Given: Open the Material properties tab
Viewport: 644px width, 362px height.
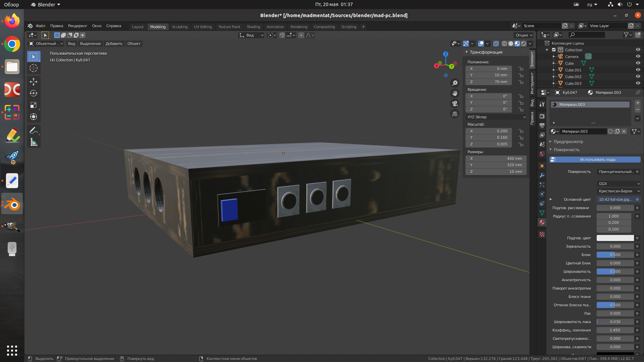Looking at the screenshot, I should 542,222.
